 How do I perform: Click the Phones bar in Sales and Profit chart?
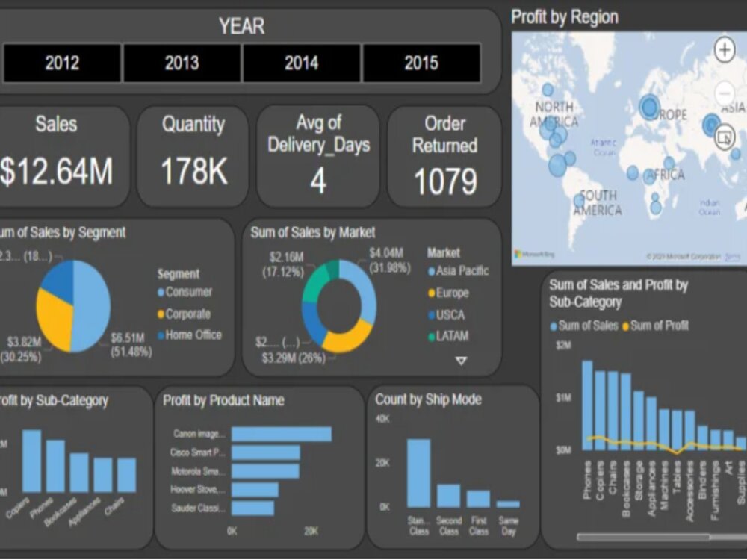(x=587, y=405)
